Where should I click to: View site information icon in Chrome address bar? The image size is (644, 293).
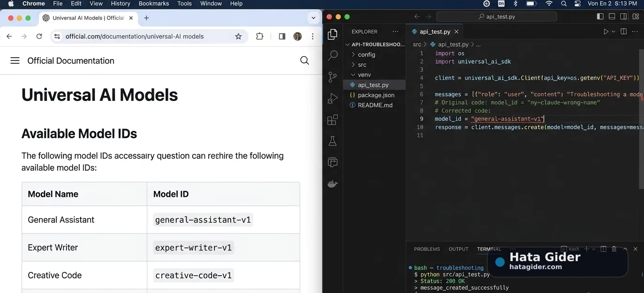click(x=57, y=36)
